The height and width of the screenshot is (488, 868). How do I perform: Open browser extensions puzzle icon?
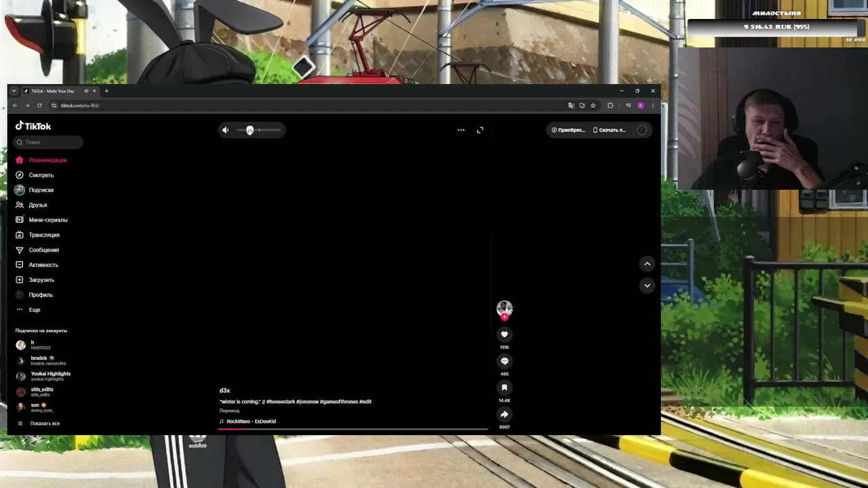(610, 106)
